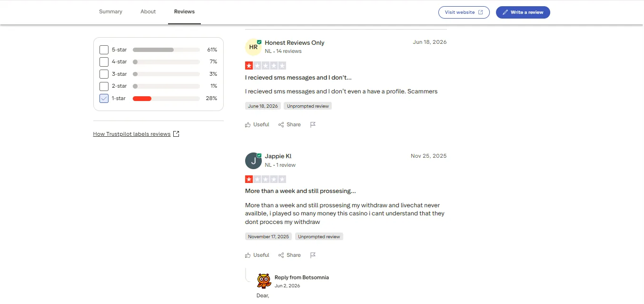Image resolution: width=644 pixels, height=304 pixels.
Task: Open Honest Reviews Only reviewer profile
Action: [x=295, y=42]
